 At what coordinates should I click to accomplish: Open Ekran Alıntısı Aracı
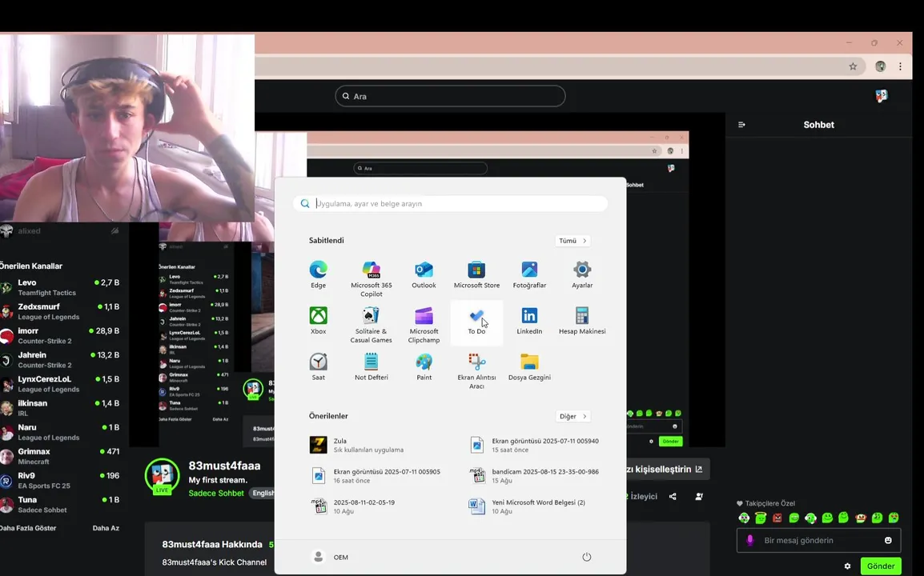click(x=476, y=371)
